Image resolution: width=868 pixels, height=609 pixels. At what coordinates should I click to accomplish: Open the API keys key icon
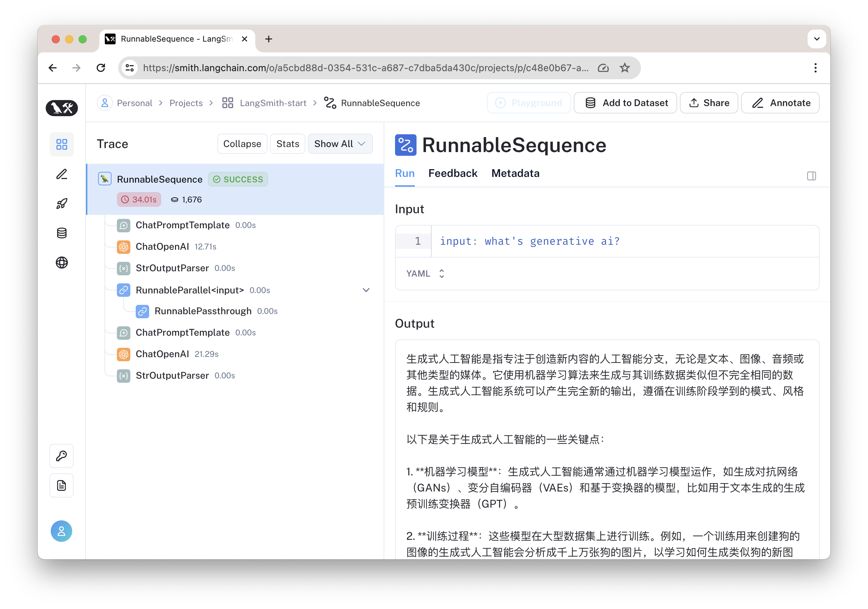[61, 456]
